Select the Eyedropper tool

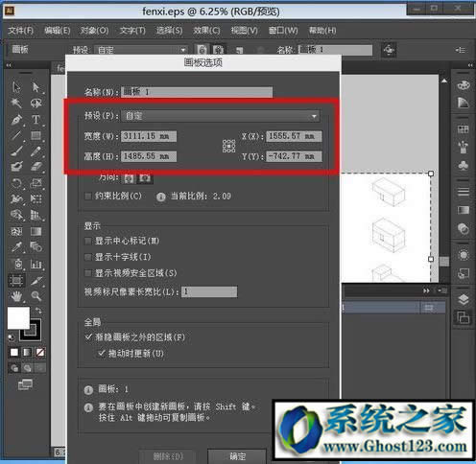pyautogui.click(x=16, y=246)
